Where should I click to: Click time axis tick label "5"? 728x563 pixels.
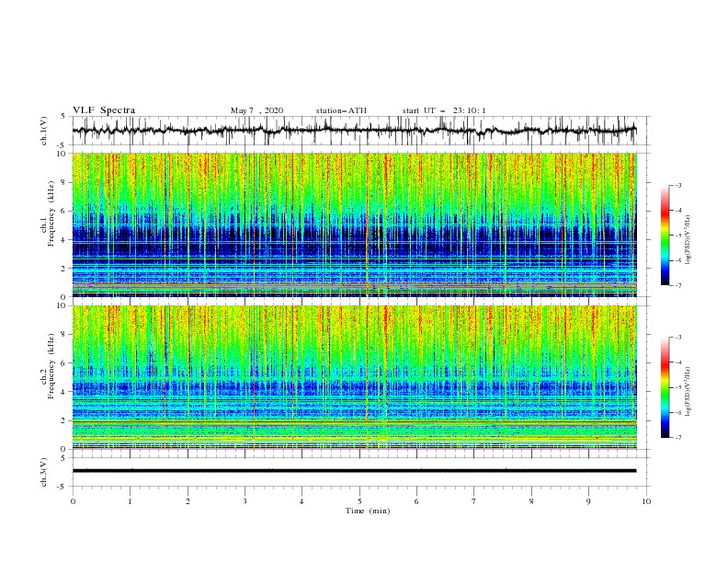click(359, 501)
